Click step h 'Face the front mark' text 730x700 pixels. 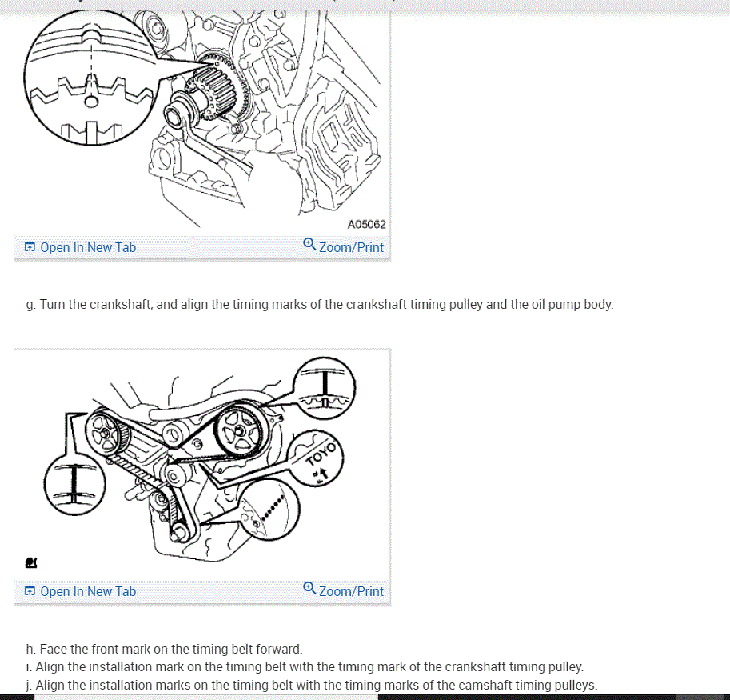[x=165, y=649]
